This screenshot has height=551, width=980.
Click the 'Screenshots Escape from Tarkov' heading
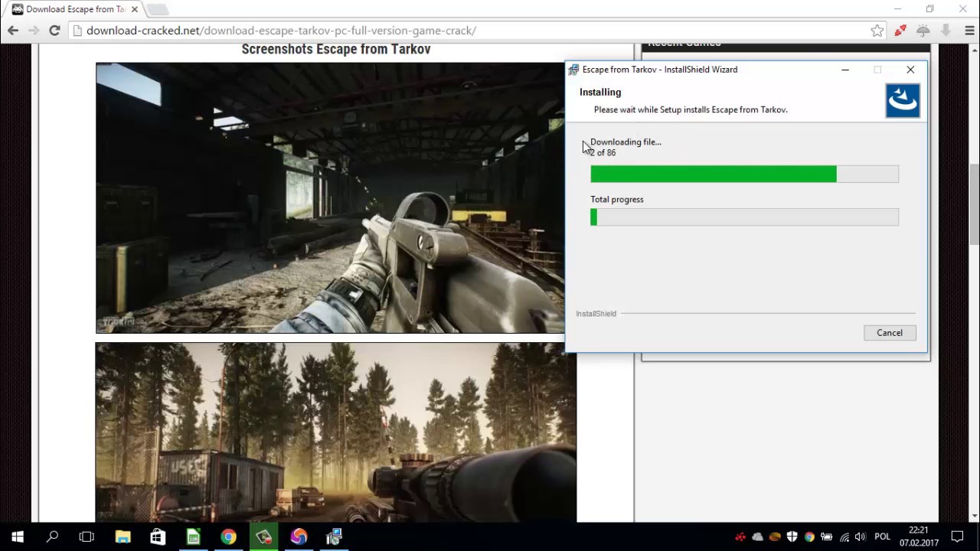(336, 49)
